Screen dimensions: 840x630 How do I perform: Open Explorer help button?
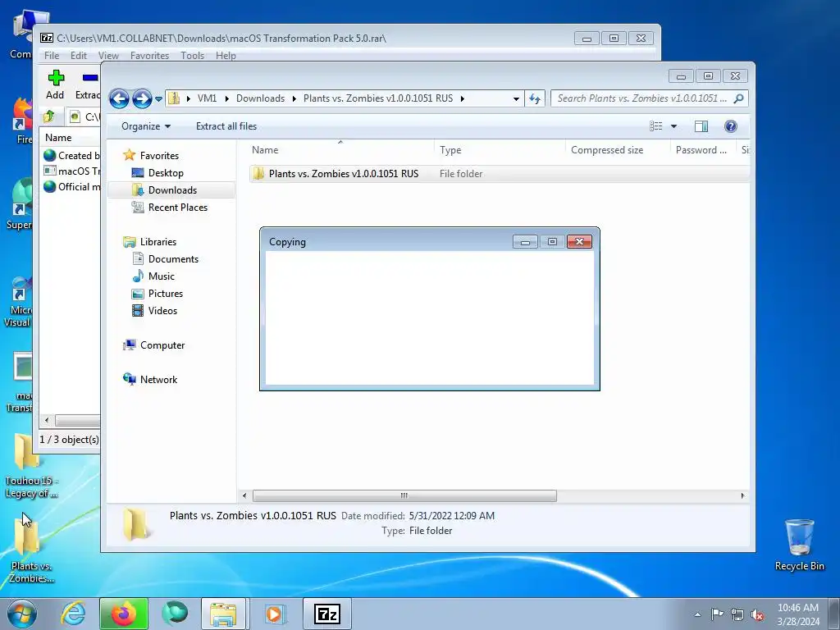[731, 126]
